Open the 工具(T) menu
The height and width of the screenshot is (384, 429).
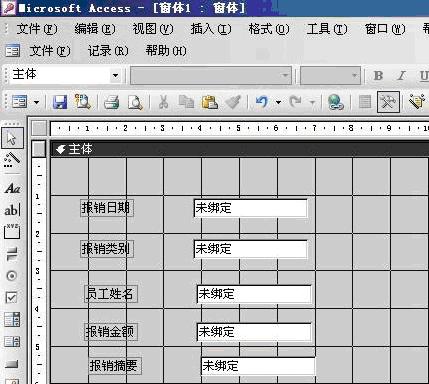[x=327, y=29]
